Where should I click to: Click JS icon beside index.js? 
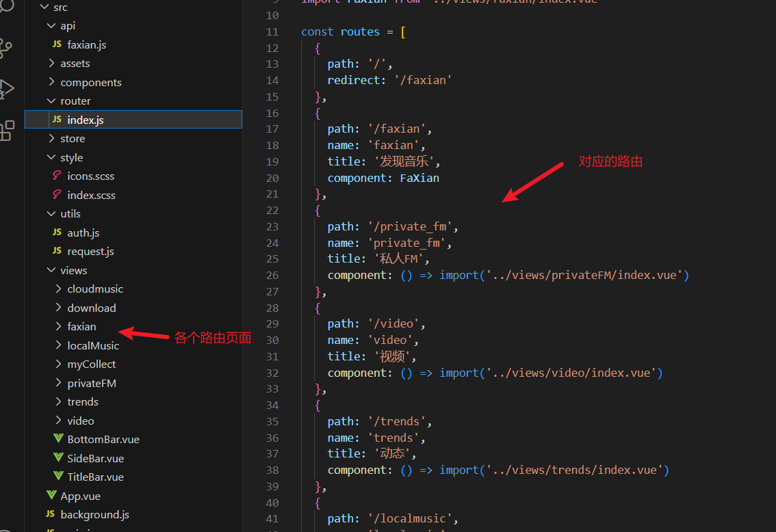(x=57, y=120)
